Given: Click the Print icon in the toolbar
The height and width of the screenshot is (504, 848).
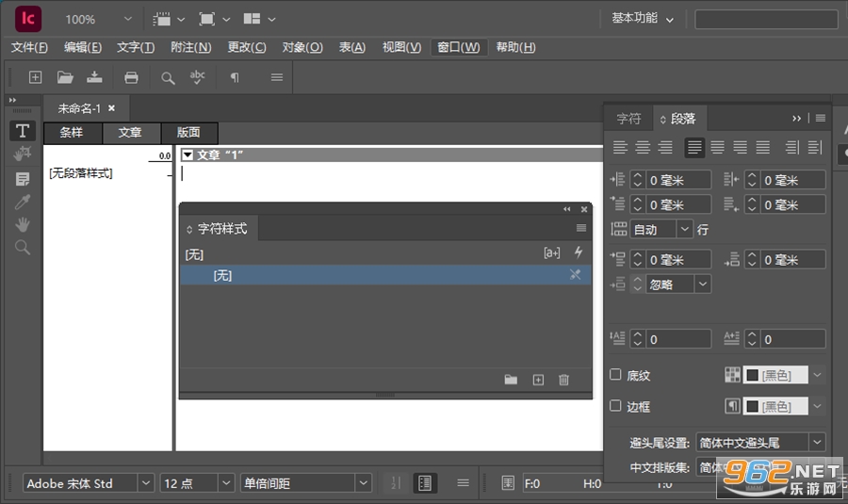Looking at the screenshot, I should (131, 78).
